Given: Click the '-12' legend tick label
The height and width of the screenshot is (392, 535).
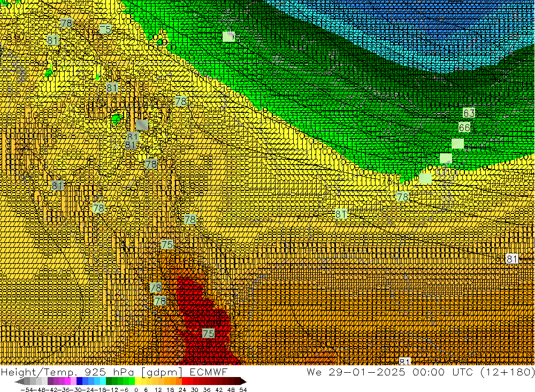Looking at the screenshot, I should [112, 390].
